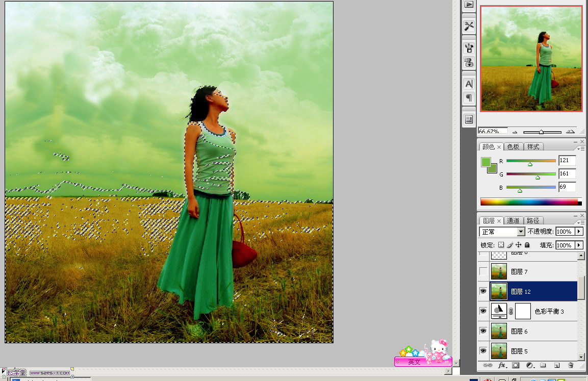
Task: Open the Tool Presets panel icon
Action: pos(469,26)
